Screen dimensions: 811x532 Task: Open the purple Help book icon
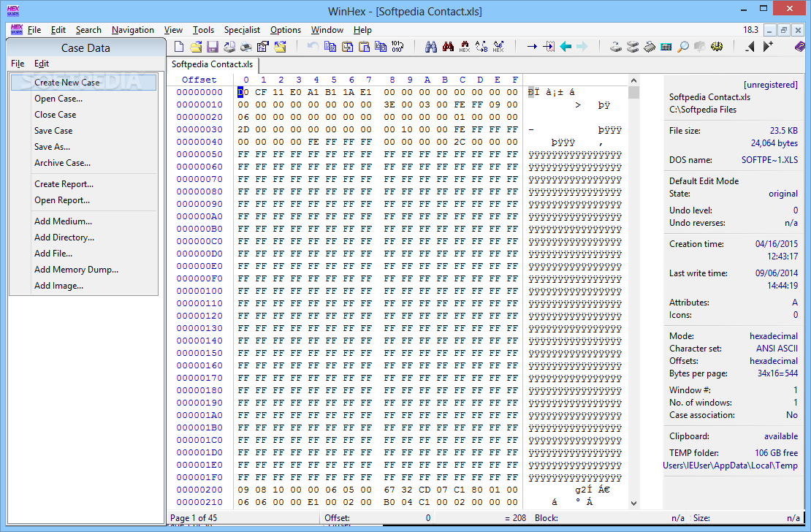800,47
